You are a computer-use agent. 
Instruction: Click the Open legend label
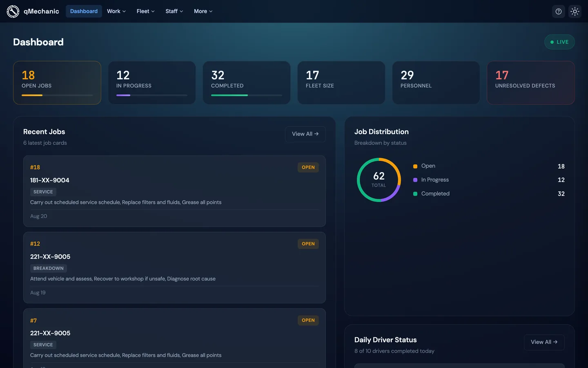coord(428,166)
